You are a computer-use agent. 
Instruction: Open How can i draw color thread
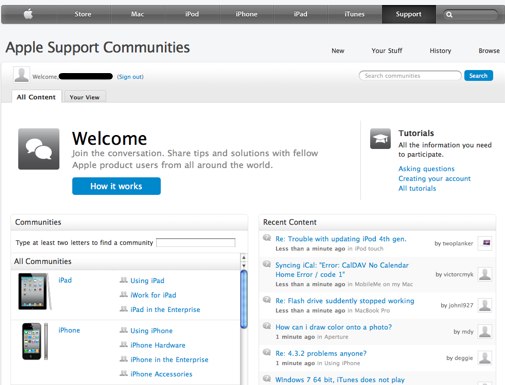point(333,327)
